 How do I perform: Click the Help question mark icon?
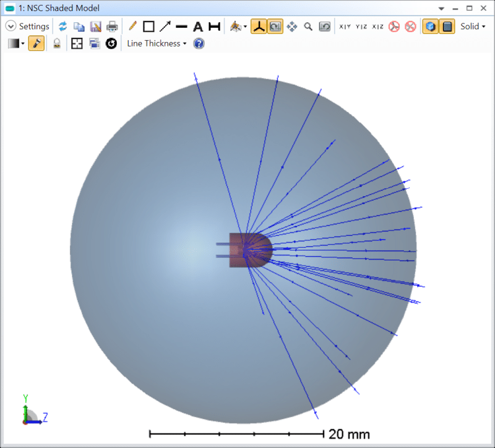coord(198,43)
